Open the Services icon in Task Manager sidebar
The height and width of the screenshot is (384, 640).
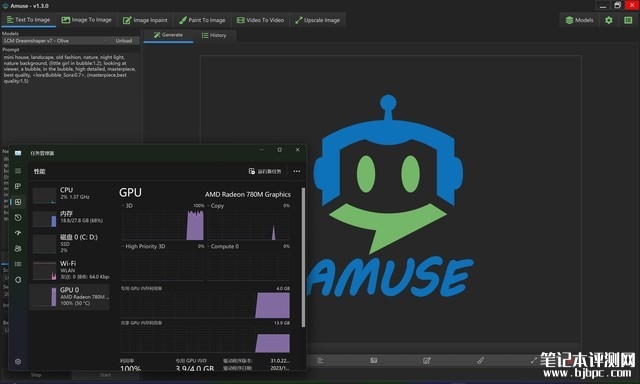click(18, 280)
